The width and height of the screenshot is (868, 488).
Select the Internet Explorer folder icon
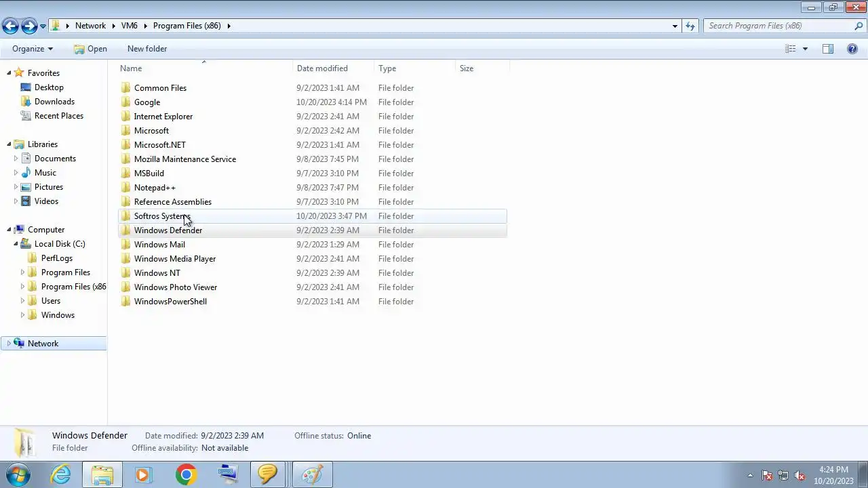[x=125, y=117]
